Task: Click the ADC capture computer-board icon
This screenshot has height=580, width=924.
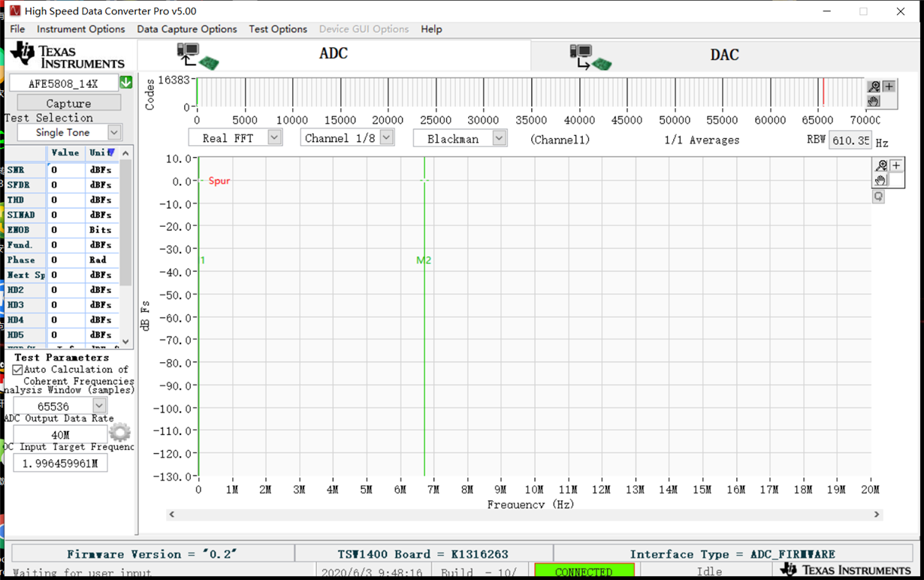Action: (x=198, y=56)
